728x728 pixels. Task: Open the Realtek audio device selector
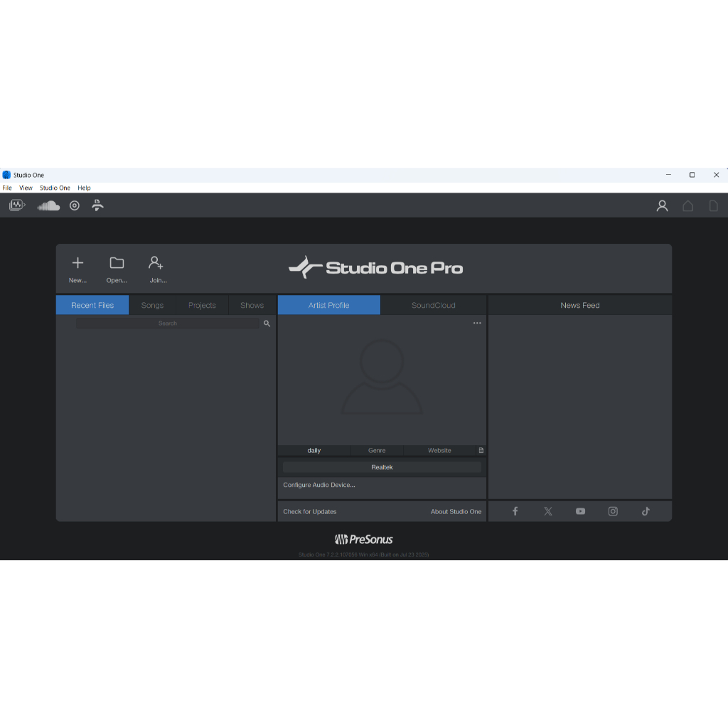coord(382,467)
